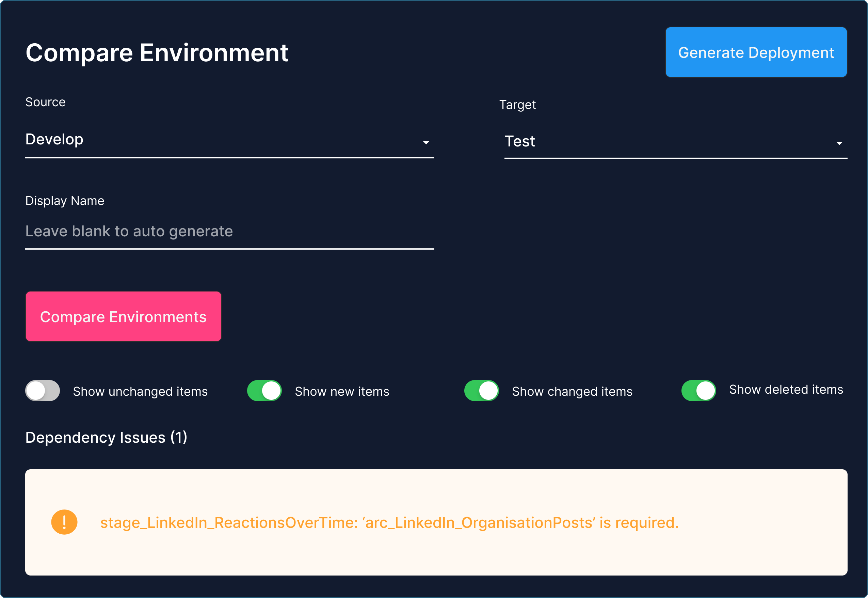
Task: Select the stage_LinkedIn_ReactionsOverTime dependency issue message
Action: pyautogui.click(x=389, y=523)
